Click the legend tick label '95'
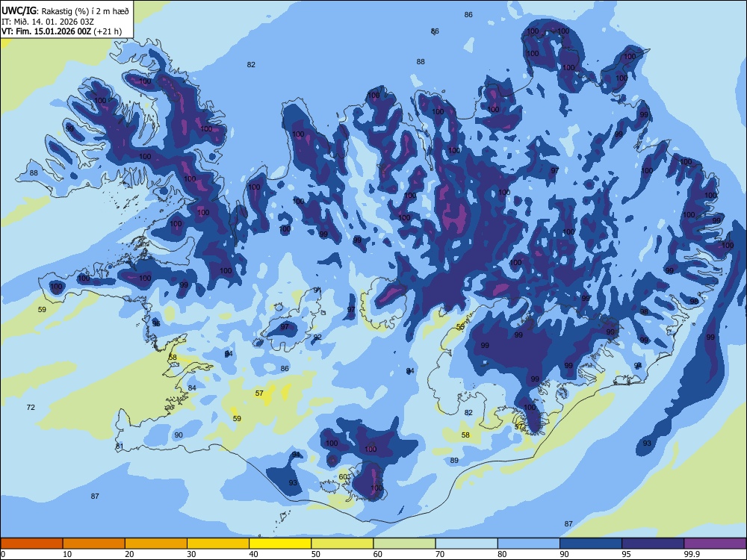This screenshot has height=560, width=747. [627, 554]
